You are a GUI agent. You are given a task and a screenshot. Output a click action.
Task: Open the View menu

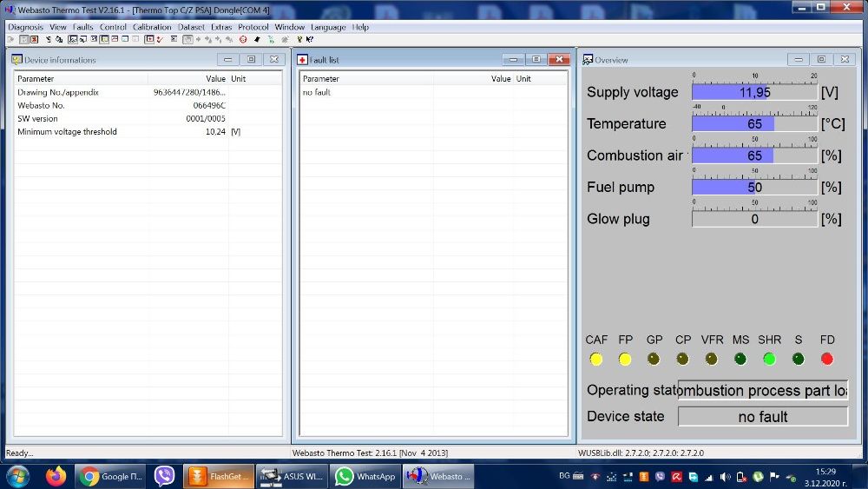pyautogui.click(x=57, y=27)
